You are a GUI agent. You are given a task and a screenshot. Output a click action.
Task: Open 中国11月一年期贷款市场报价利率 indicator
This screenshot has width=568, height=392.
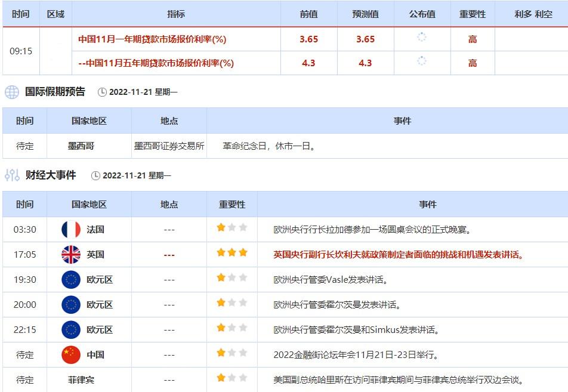point(152,39)
